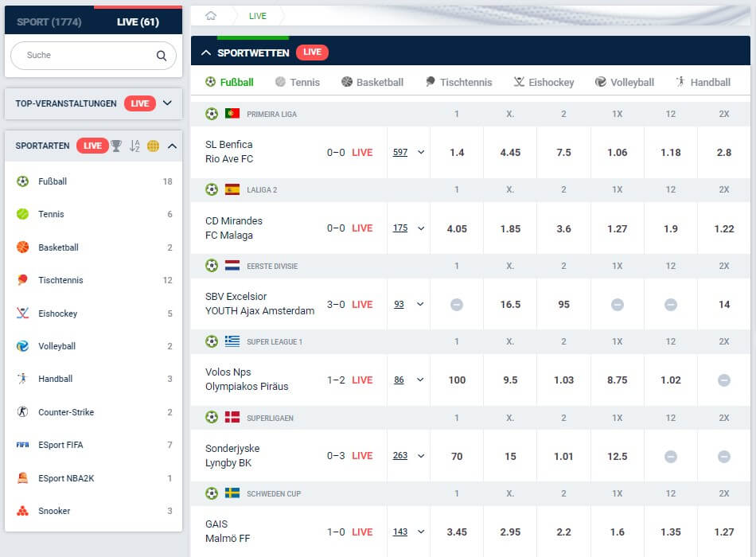756x557 pixels.
Task: Click the Tennis ball icon in sidebar
Action: click(x=22, y=214)
